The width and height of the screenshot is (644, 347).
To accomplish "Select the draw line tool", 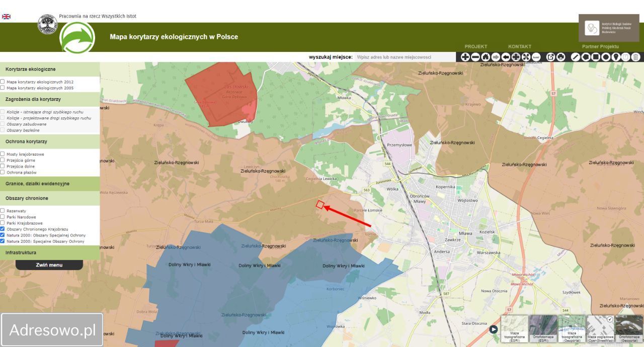I will pos(576,57).
